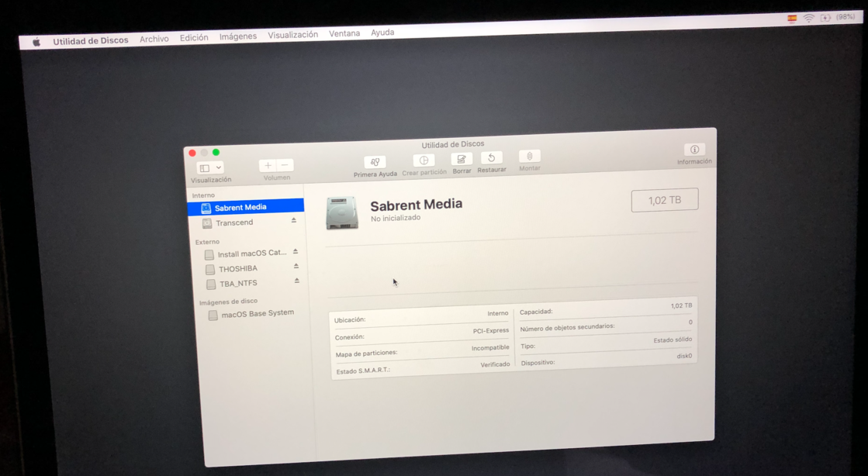Click the Capacidad row label

tap(536, 312)
